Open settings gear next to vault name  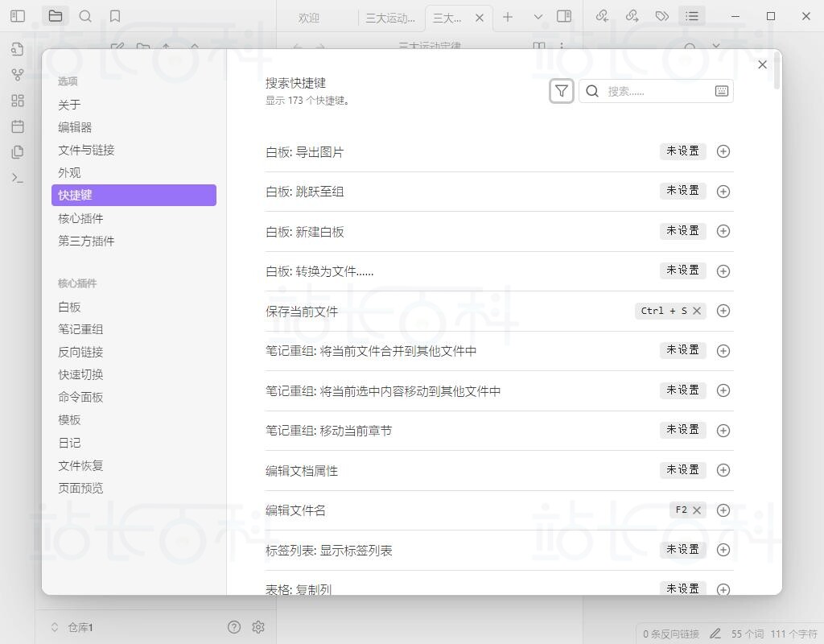coord(258,627)
